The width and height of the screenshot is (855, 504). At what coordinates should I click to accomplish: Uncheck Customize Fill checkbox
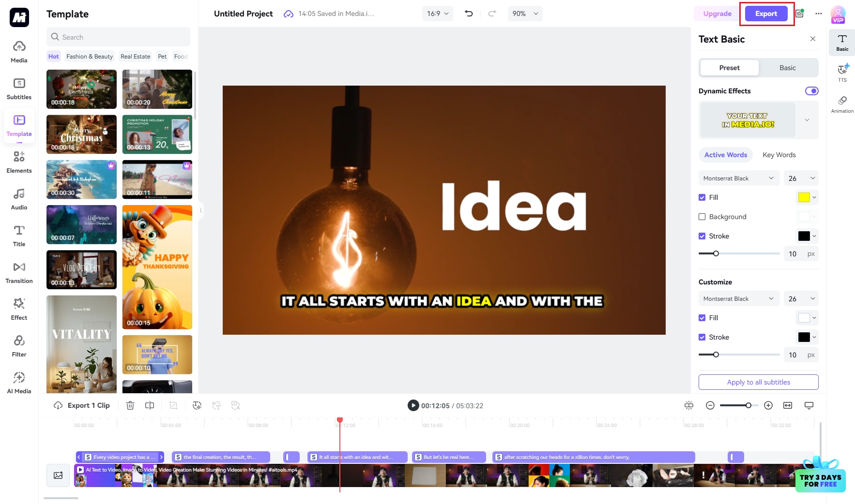[702, 318]
